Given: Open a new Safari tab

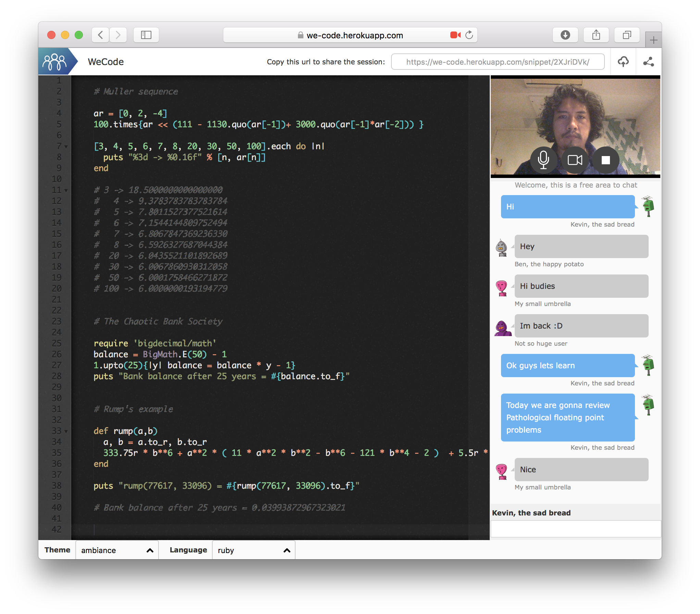Looking at the screenshot, I should (x=653, y=40).
